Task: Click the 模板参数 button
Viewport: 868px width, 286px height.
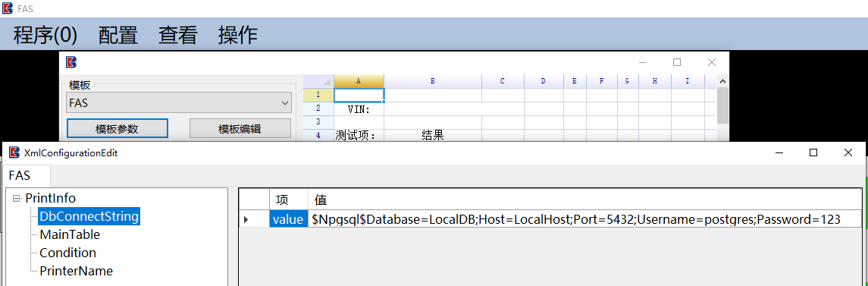Action: click(117, 129)
